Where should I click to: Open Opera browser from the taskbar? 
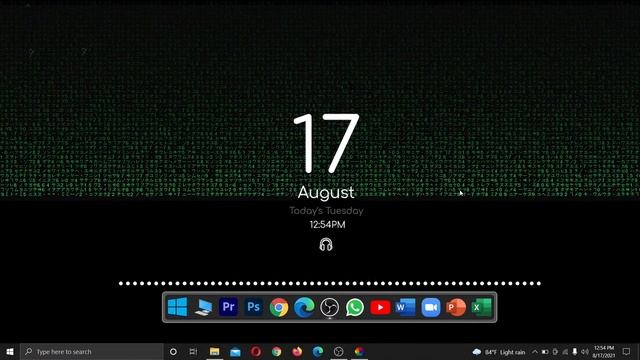[256, 351]
